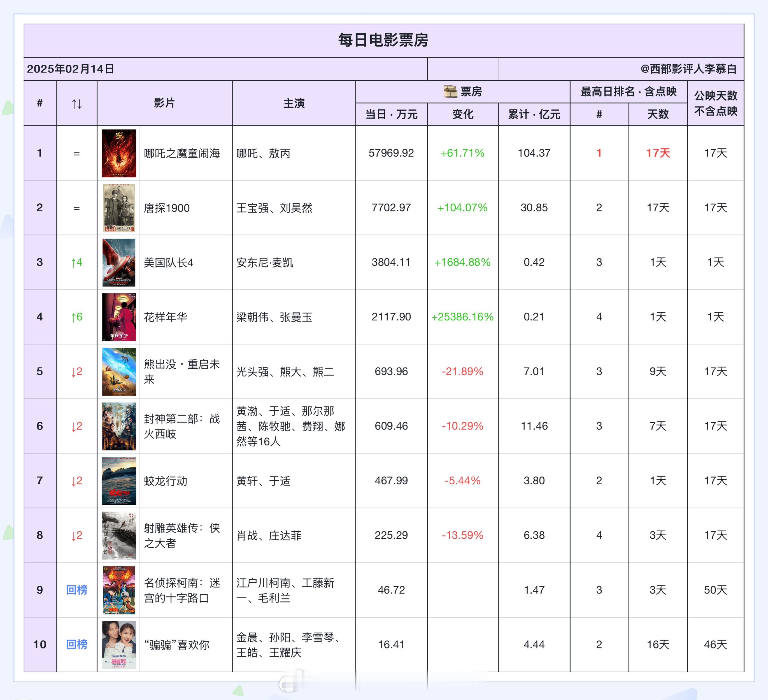Click the change value +1684.88%
The height and width of the screenshot is (700, 768).
click(462, 262)
